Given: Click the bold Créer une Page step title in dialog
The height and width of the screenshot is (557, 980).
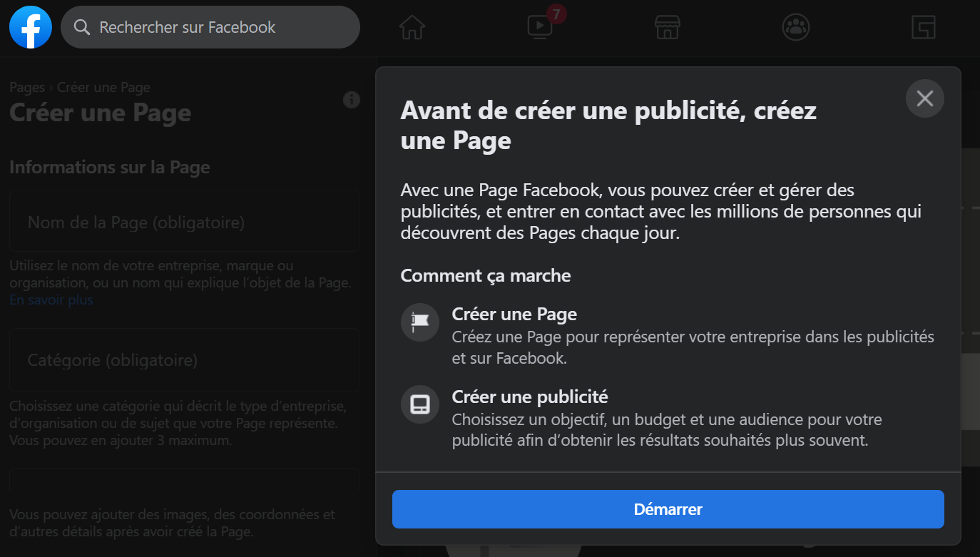Looking at the screenshot, I should [514, 314].
